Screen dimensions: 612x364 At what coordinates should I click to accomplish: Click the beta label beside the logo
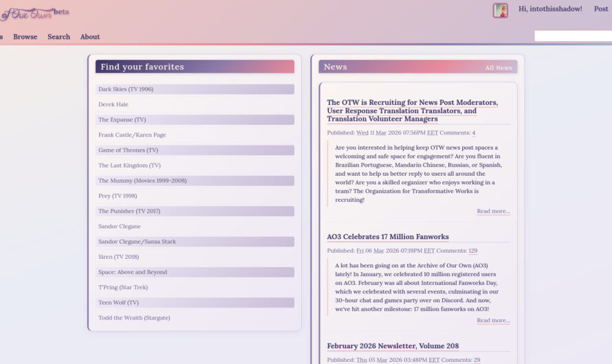62,12
